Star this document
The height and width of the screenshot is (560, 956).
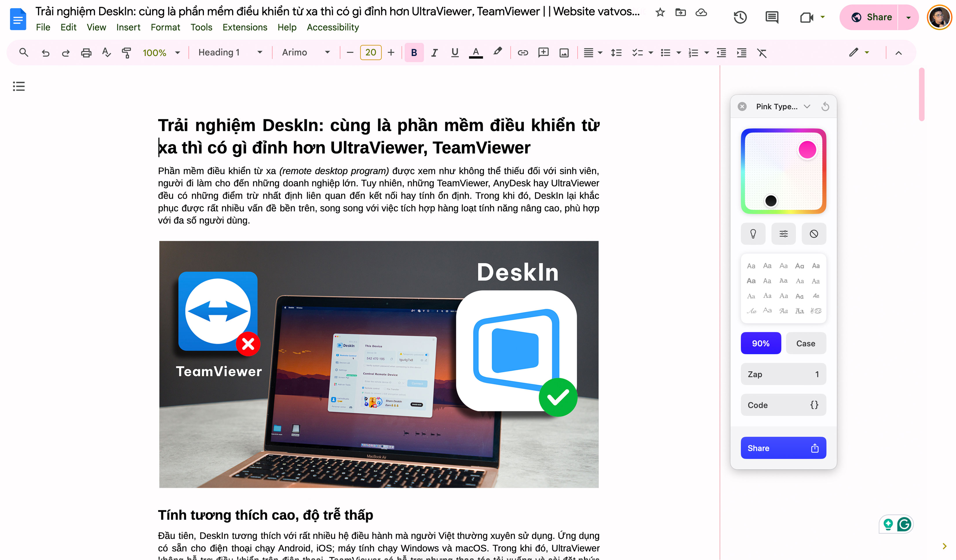click(x=660, y=12)
